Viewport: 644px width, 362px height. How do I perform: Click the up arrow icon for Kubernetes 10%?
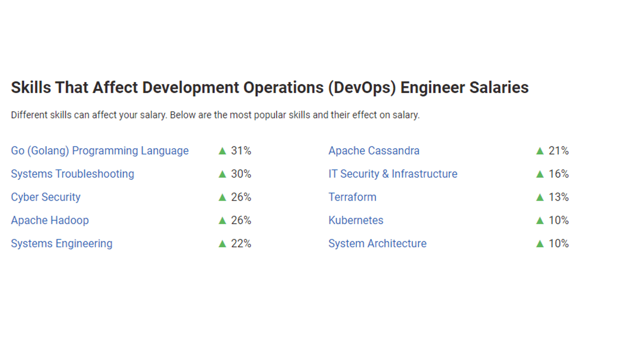pos(540,220)
